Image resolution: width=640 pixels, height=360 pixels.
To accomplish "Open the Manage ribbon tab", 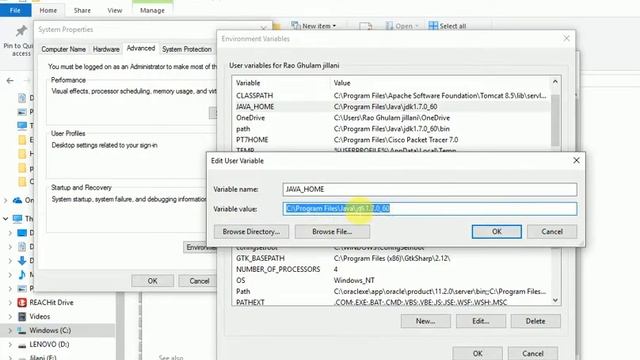I will pos(152,10).
